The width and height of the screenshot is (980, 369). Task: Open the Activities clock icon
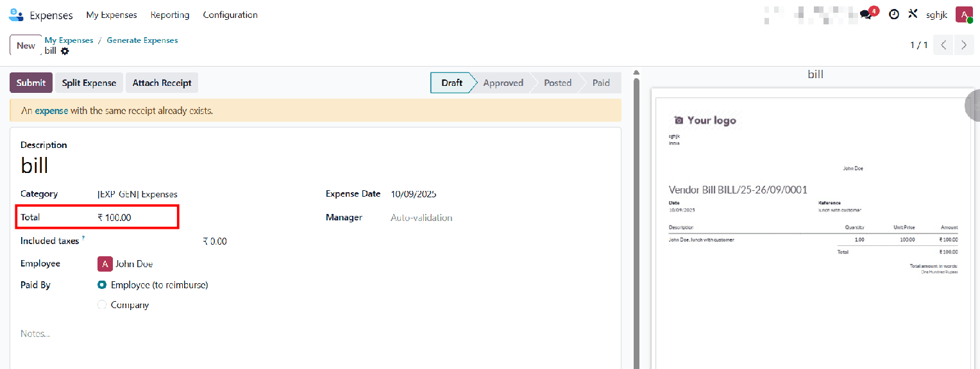point(894,13)
